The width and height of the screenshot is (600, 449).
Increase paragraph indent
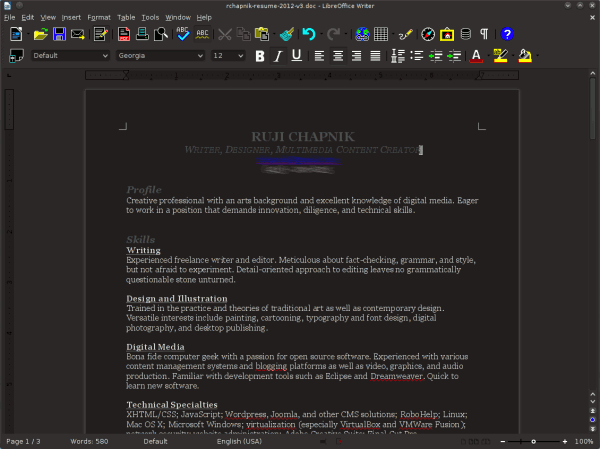click(x=454, y=56)
